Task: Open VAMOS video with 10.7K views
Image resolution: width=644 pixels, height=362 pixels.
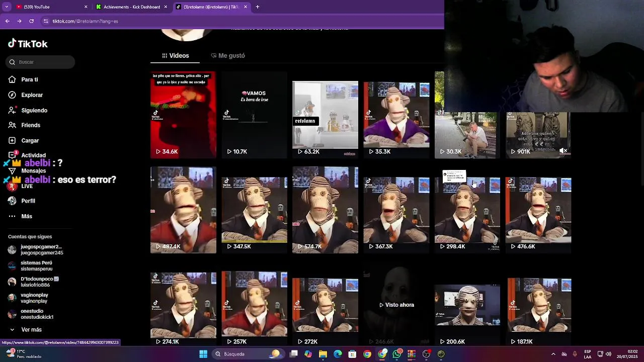Action: pos(254,115)
